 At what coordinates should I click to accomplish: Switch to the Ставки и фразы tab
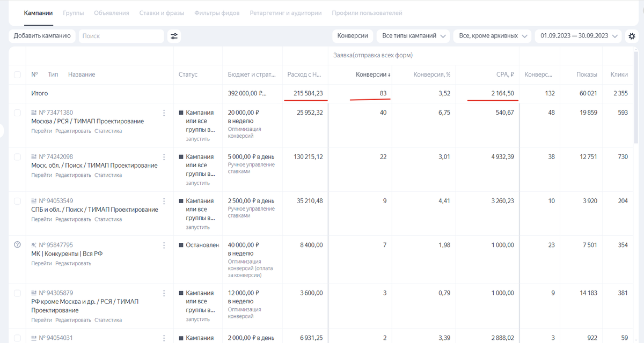162,13
